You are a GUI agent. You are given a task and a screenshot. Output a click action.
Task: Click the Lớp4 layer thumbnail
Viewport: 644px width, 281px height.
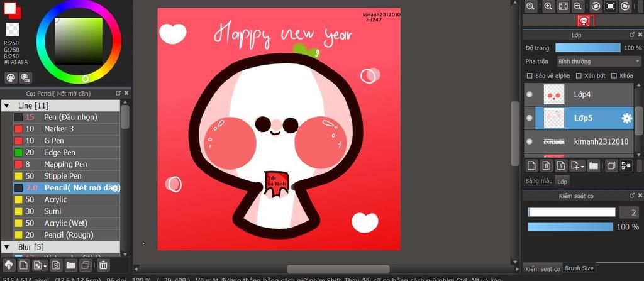point(553,94)
